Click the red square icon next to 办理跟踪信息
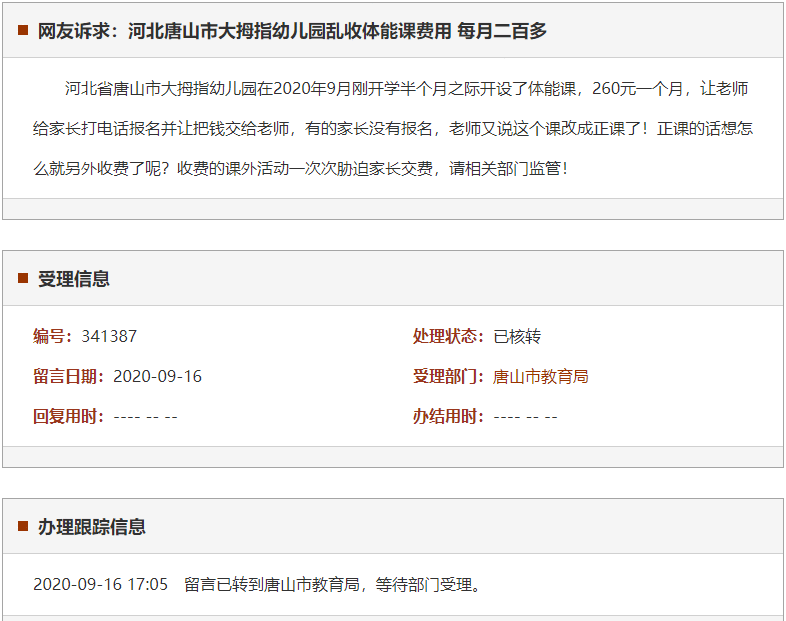786x621 pixels. point(22,527)
